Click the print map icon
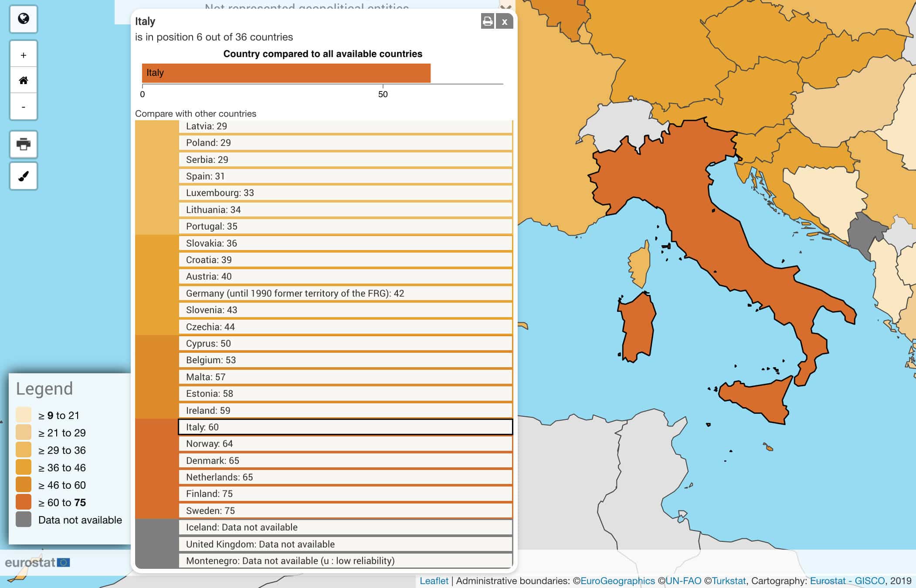916x588 pixels. pos(23,143)
